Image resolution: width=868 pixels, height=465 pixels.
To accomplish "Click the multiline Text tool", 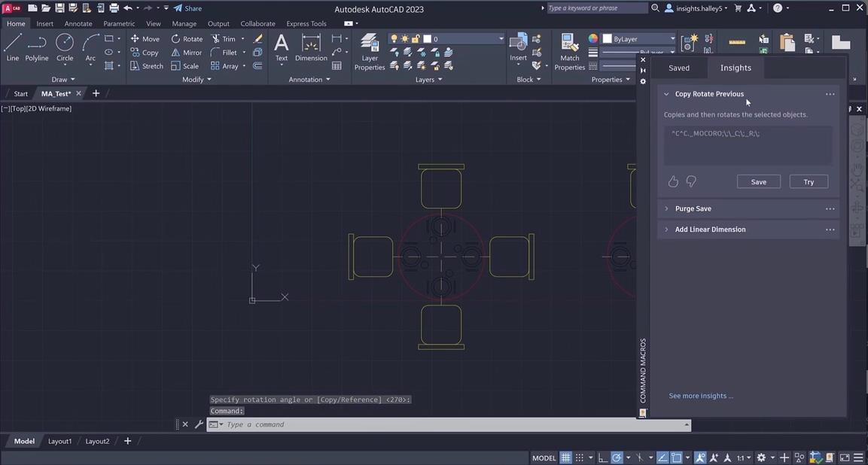I will 282,47.
